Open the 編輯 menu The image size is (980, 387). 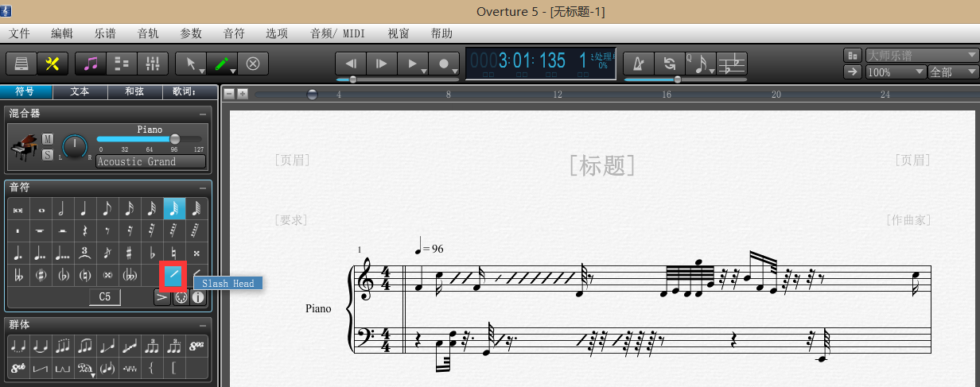tap(62, 33)
